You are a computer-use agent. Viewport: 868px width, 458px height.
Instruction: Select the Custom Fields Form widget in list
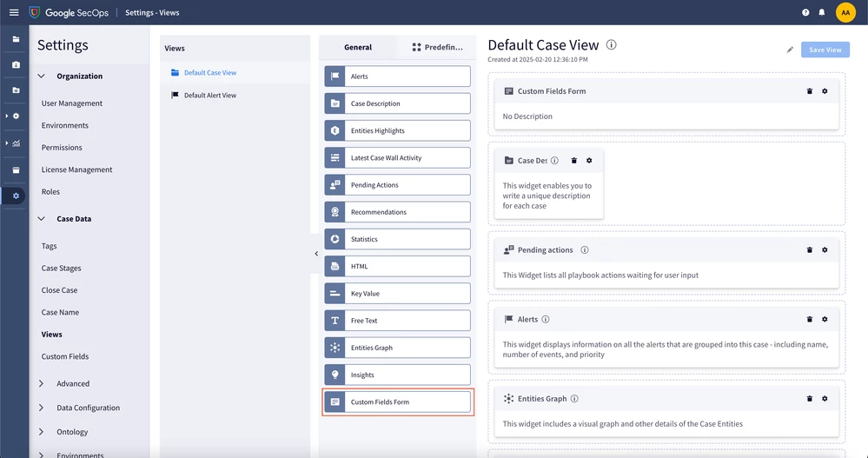(397, 402)
